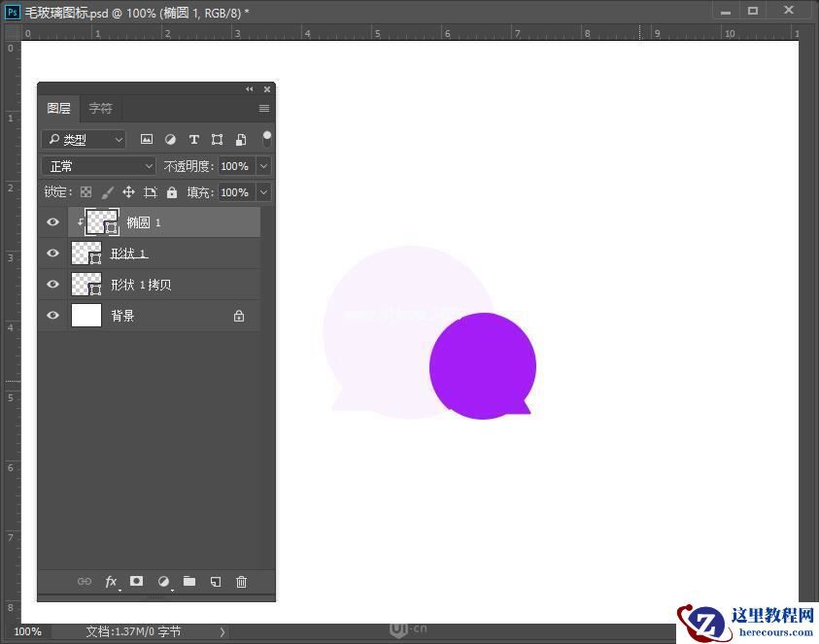Open the Layers panel menu
The width and height of the screenshot is (819, 644).
click(x=263, y=108)
